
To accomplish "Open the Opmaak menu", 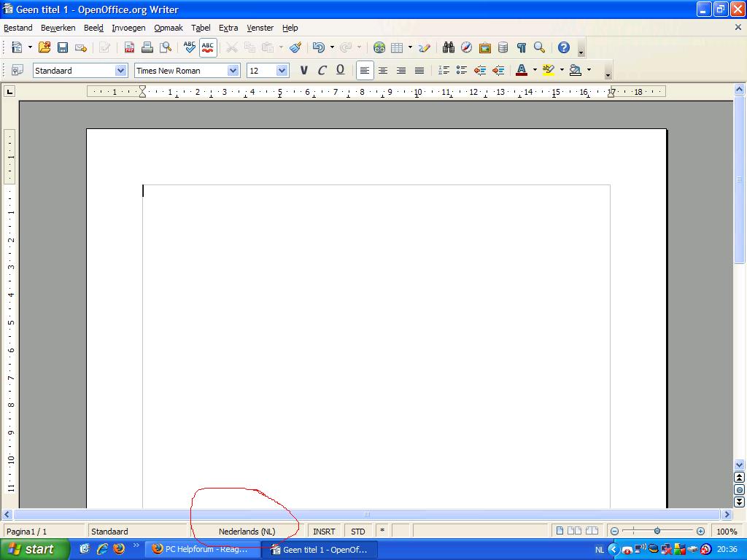I will 169,28.
